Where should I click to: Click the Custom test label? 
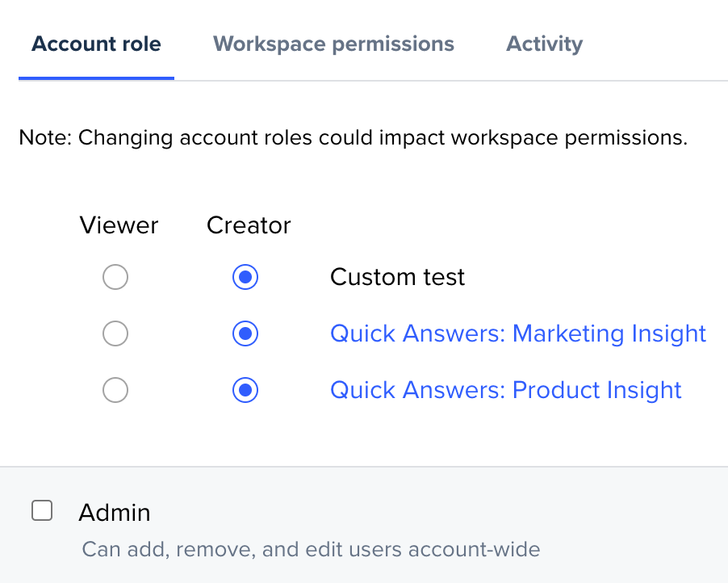tap(397, 277)
